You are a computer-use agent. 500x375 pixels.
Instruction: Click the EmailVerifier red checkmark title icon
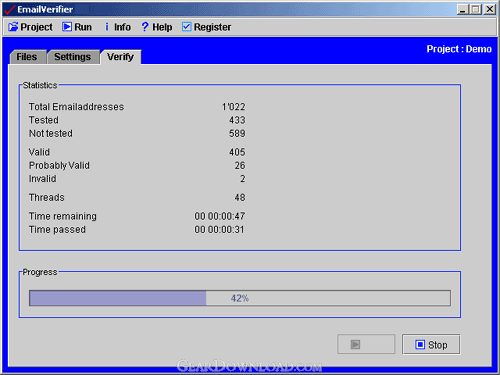10,9
